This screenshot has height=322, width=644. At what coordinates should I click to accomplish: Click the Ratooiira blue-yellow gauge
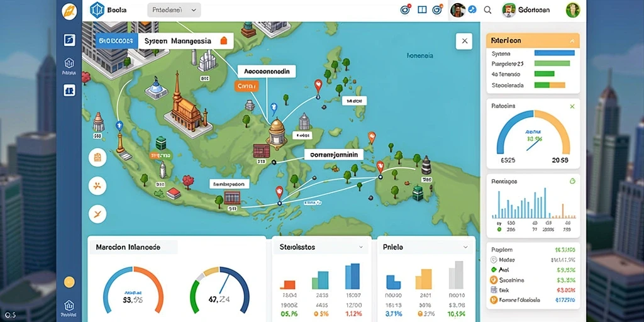click(533, 132)
